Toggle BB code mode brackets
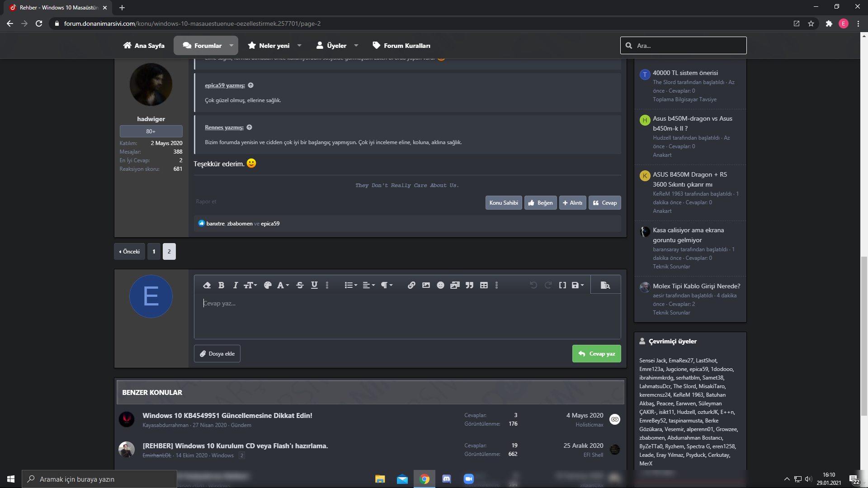Viewport: 868px width, 488px height. (x=562, y=285)
